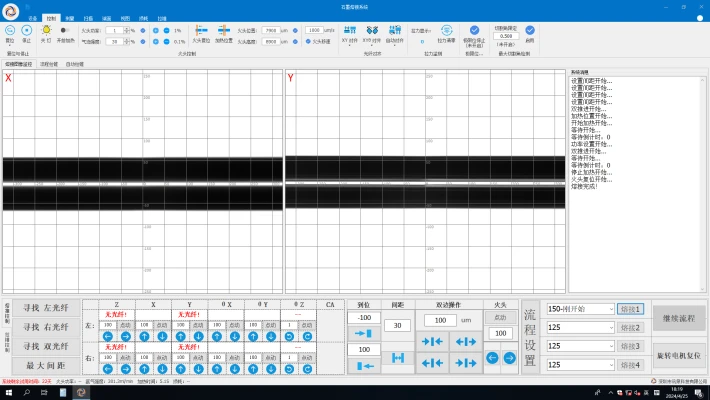Expand the bottom 125 process dropdown
This screenshot has width=710, height=400.
pos(578,365)
